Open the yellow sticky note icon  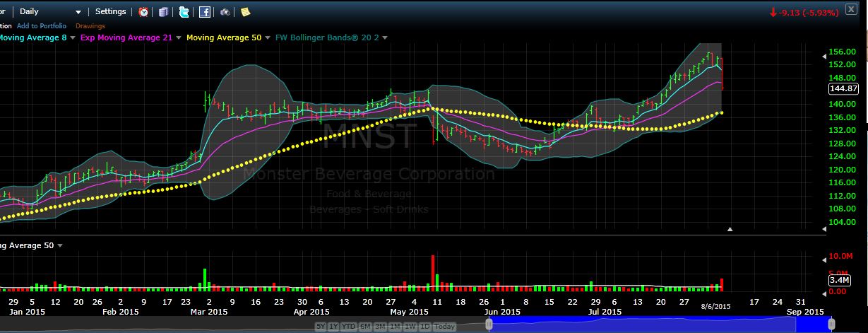(x=245, y=12)
